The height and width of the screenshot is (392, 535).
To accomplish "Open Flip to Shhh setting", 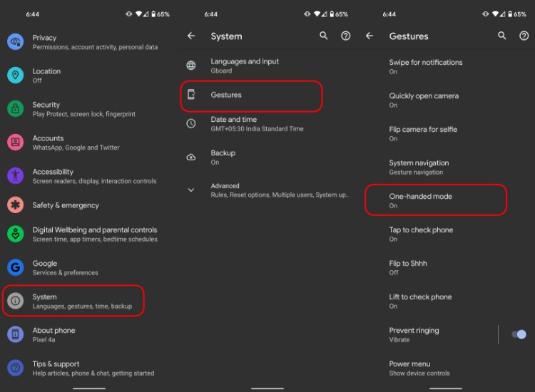I will [x=408, y=267].
